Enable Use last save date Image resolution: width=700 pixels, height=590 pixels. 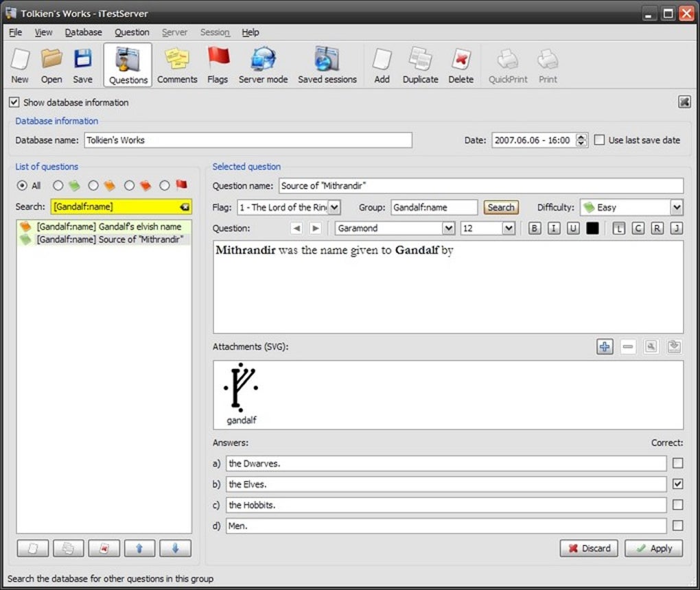[x=599, y=140]
